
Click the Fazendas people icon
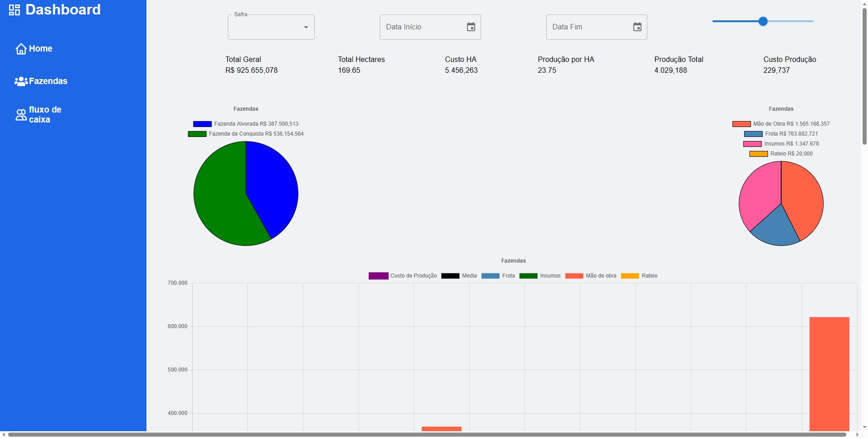(21, 81)
